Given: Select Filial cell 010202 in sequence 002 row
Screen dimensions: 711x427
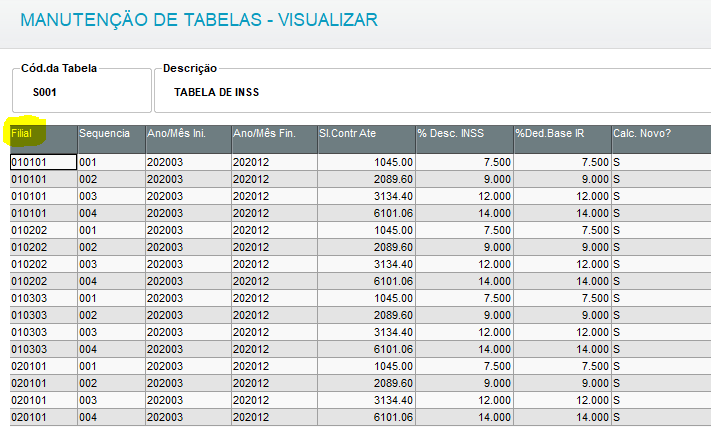Looking at the screenshot, I should point(44,247).
